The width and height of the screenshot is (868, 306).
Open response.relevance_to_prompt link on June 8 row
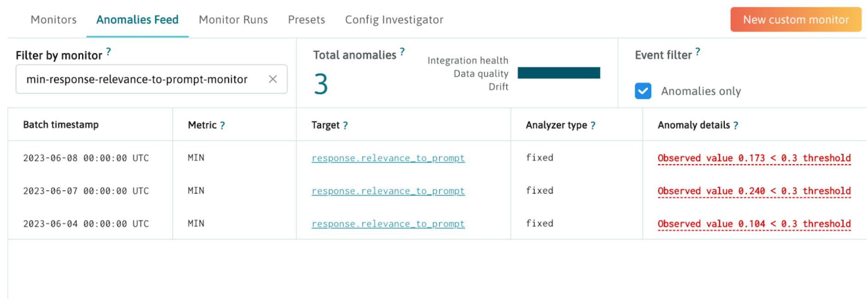click(x=388, y=158)
